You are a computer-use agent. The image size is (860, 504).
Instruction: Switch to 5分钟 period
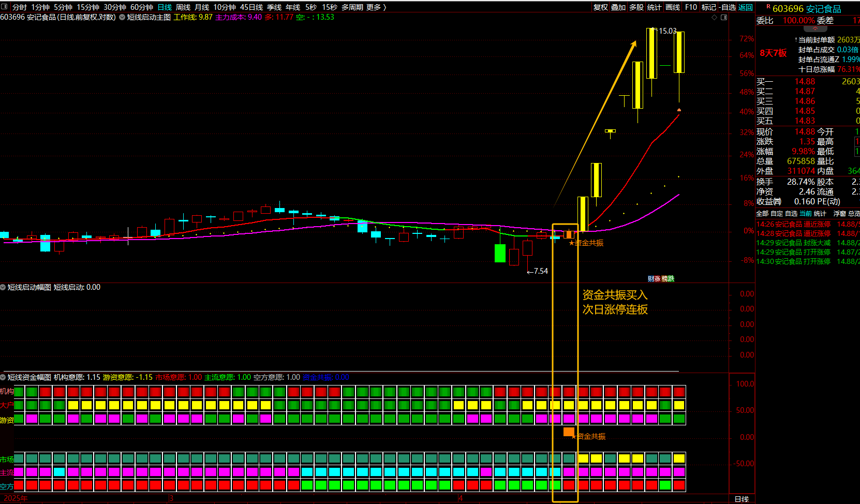point(63,7)
